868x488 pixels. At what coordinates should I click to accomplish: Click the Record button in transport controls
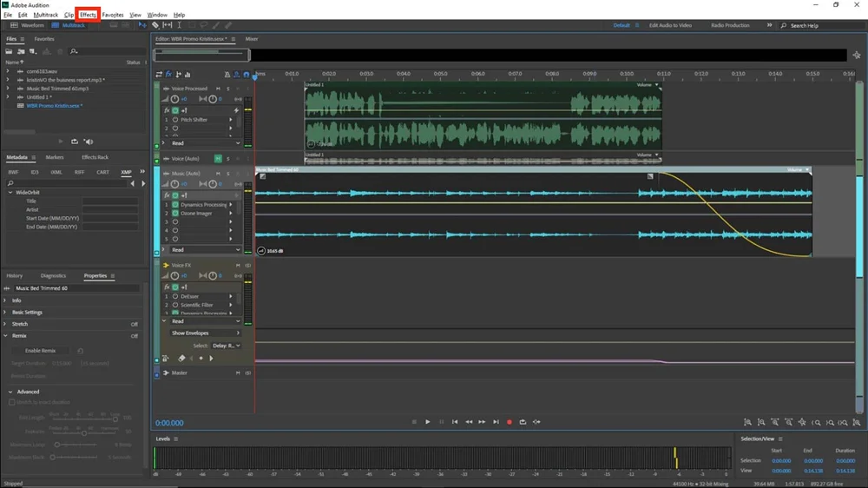[x=510, y=422]
